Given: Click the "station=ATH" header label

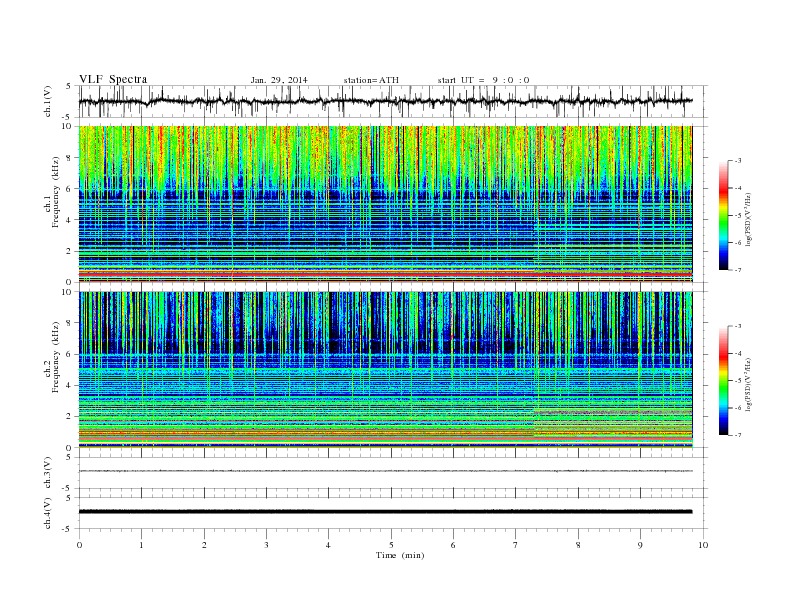Looking at the screenshot, I should click(x=371, y=80).
